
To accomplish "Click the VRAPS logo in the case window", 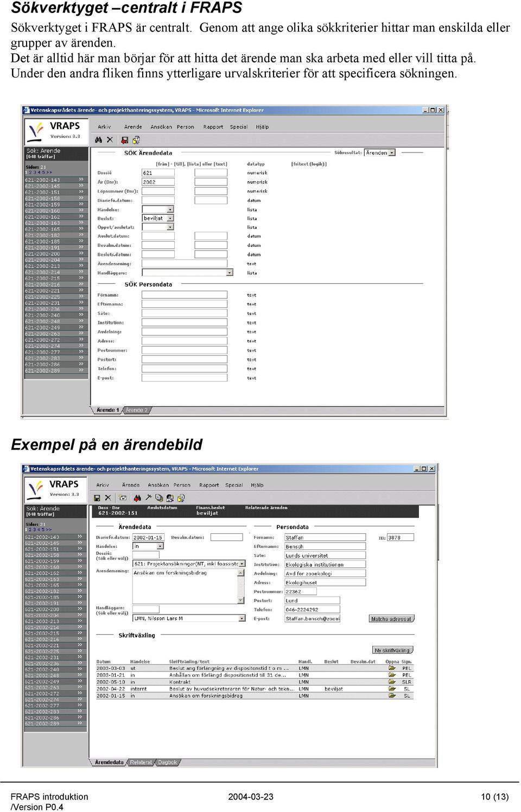I will tap(55, 489).
